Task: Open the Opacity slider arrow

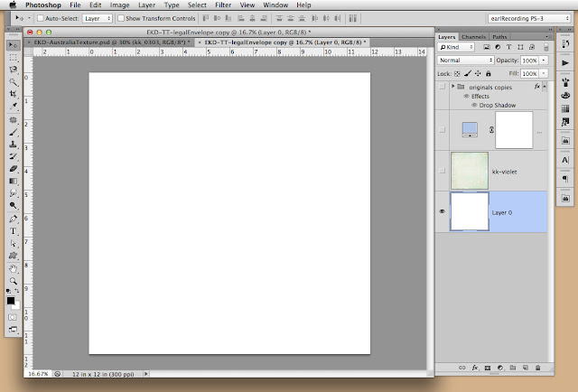Action: (544, 61)
